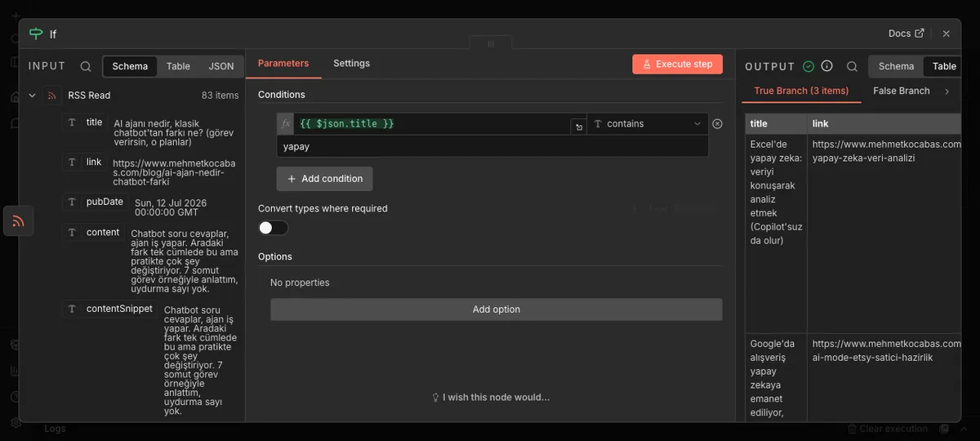Viewport: 980px width, 441px height.
Task: Click the title field pill in schema
Action: click(85, 122)
